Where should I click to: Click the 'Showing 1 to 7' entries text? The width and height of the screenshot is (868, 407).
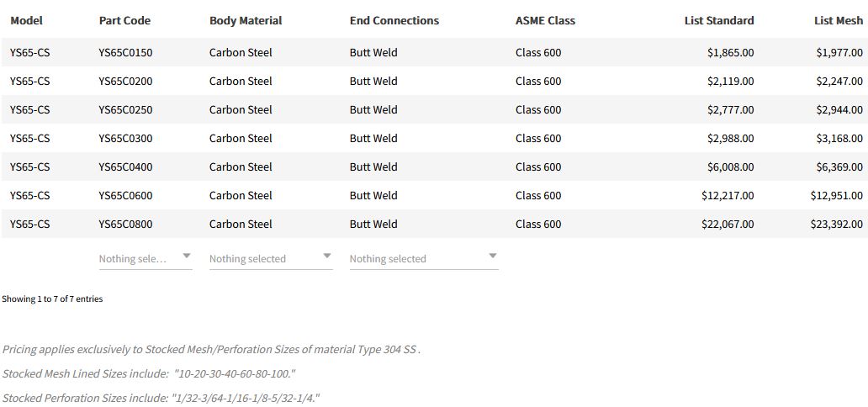(x=52, y=299)
